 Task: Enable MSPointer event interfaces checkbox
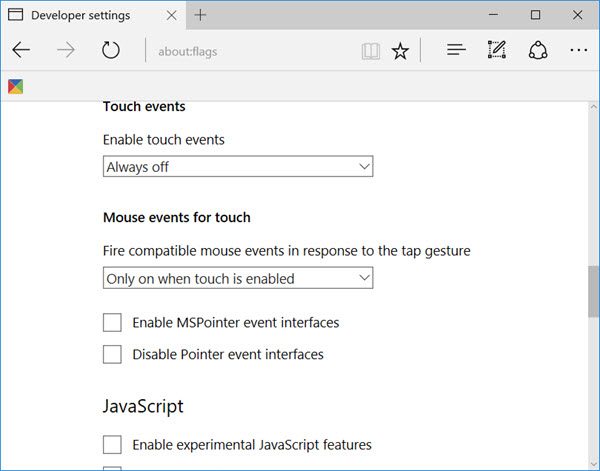click(x=112, y=323)
